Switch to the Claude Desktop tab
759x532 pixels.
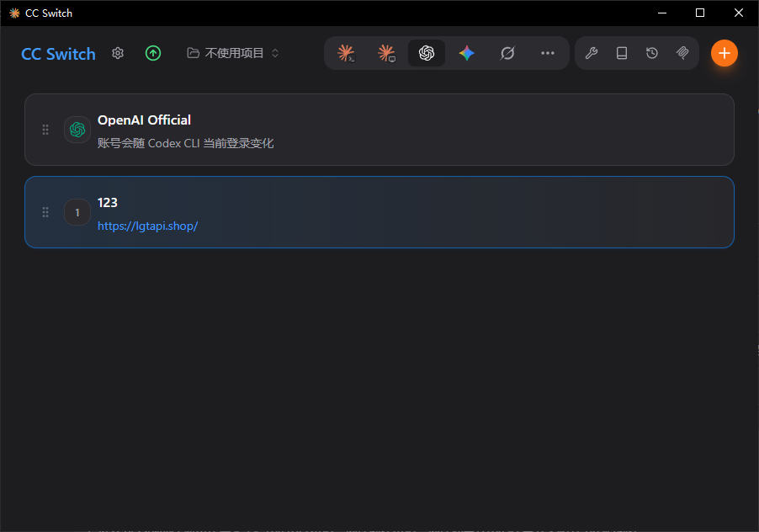386,53
